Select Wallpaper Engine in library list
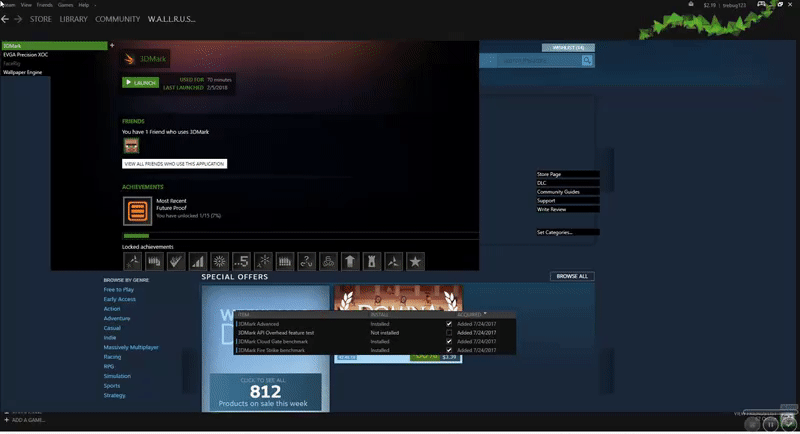Image resolution: width=800 pixels, height=434 pixels. 22,72
